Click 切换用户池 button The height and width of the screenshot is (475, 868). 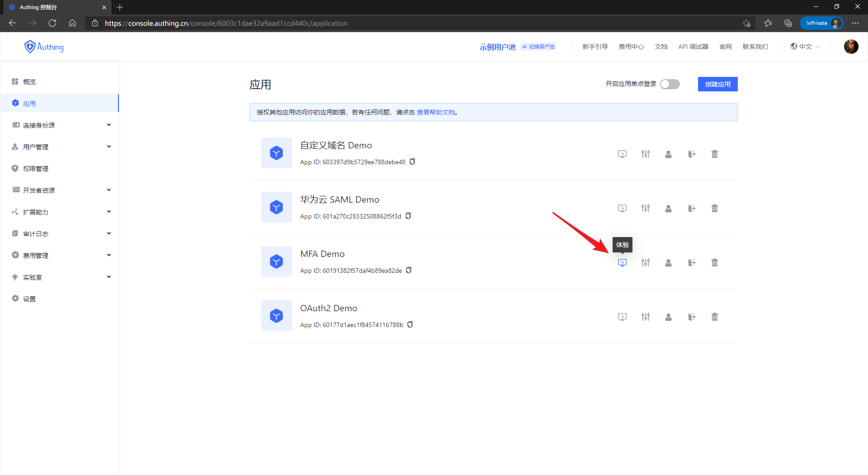538,47
